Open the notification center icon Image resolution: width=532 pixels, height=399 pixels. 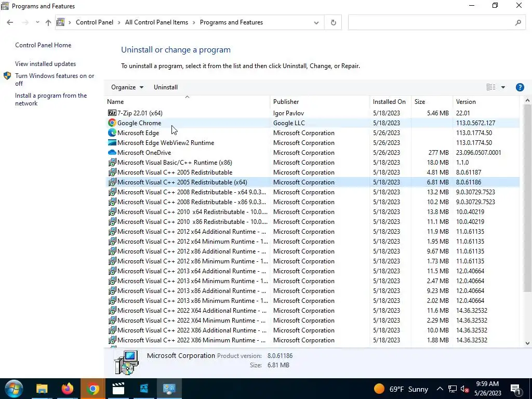click(516, 389)
